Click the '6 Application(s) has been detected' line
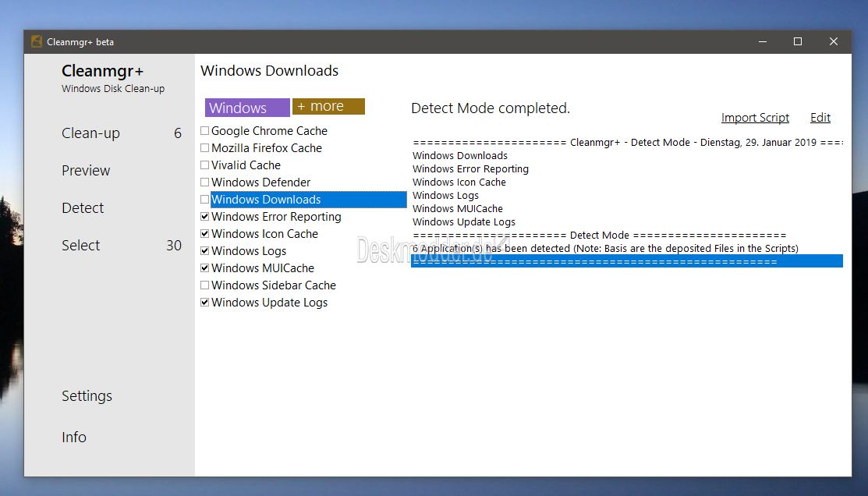This screenshot has width=868, height=496. pyautogui.click(x=606, y=249)
